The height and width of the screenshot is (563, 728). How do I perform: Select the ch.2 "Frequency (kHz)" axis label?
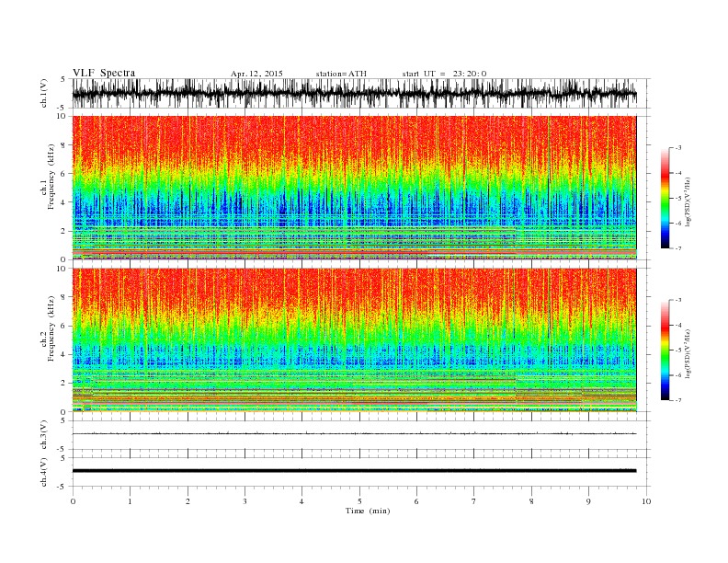tap(51, 328)
